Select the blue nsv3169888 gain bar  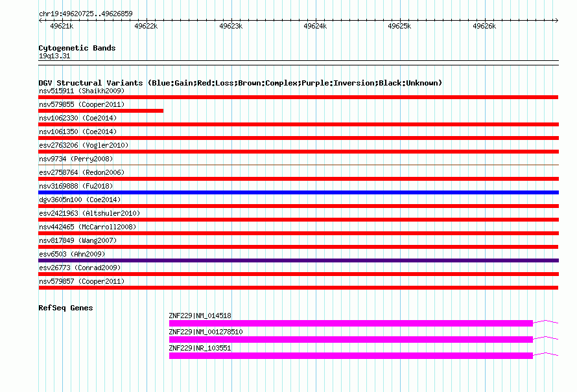298,192
